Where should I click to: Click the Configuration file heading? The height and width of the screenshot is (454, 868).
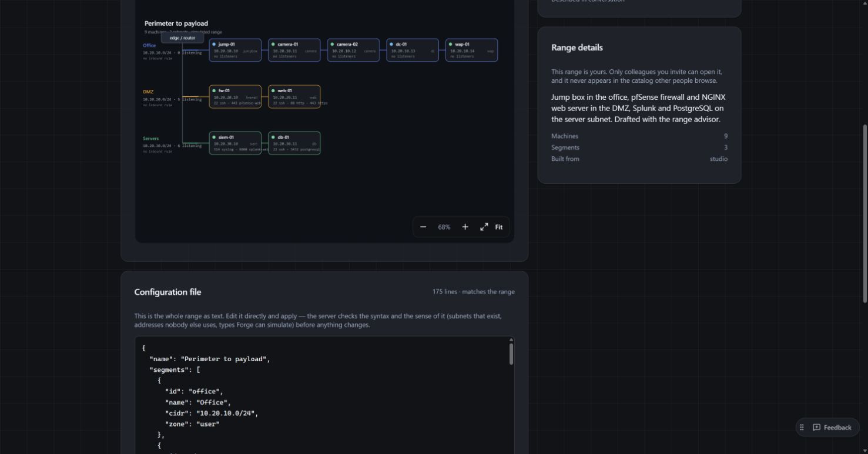[x=167, y=292]
